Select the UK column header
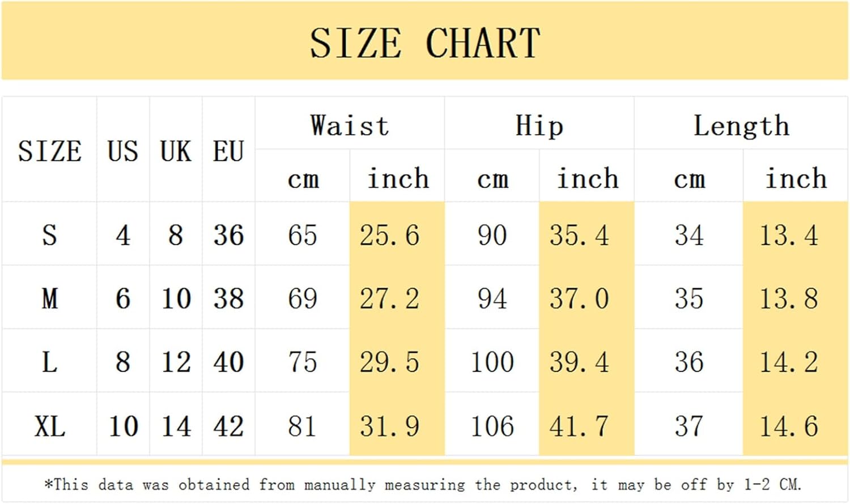Viewport: 850px width, 504px height. pos(176,151)
